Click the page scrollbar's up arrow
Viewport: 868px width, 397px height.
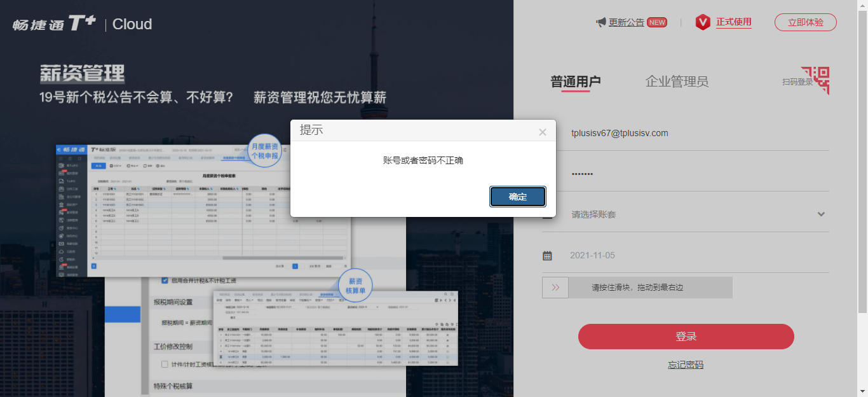pyautogui.click(x=862, y=5)
